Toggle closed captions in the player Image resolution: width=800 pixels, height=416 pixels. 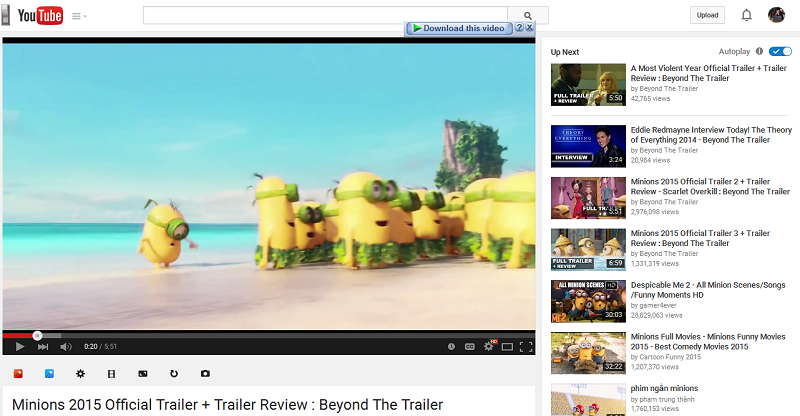469,347
